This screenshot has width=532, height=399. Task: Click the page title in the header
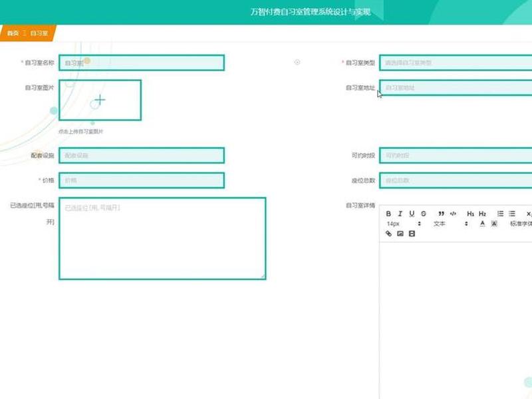tap(311, 12)
